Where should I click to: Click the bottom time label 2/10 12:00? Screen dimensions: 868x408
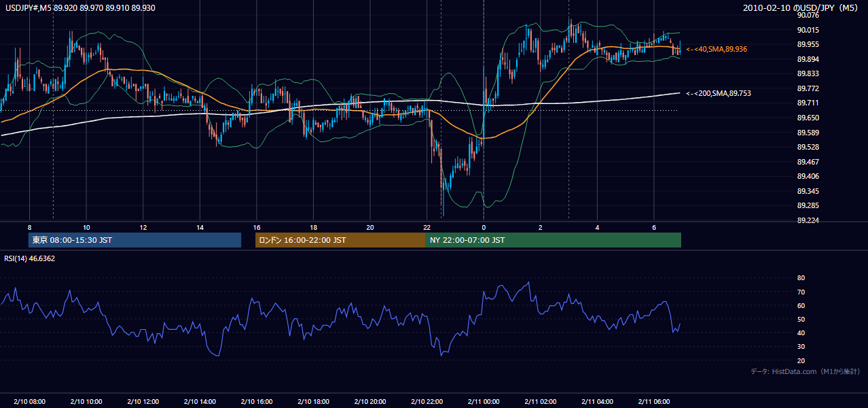[143, 402]
